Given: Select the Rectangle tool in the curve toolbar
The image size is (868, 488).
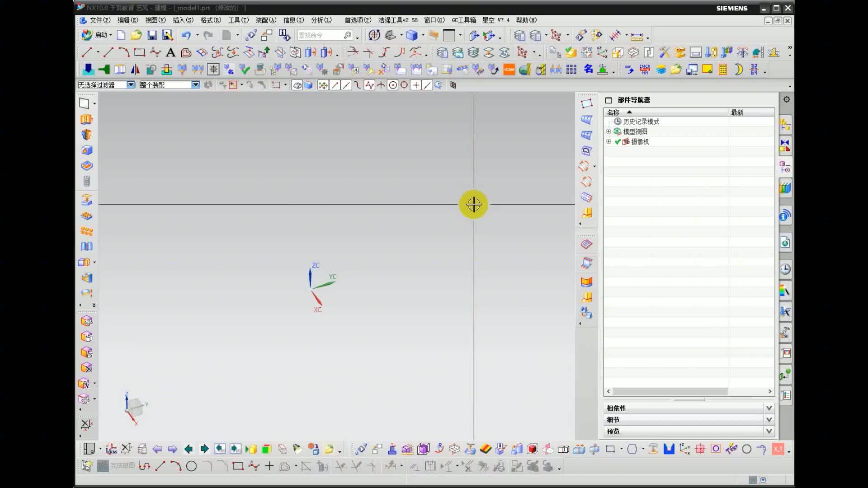Looking at the screenshot, I should [140, 52].
